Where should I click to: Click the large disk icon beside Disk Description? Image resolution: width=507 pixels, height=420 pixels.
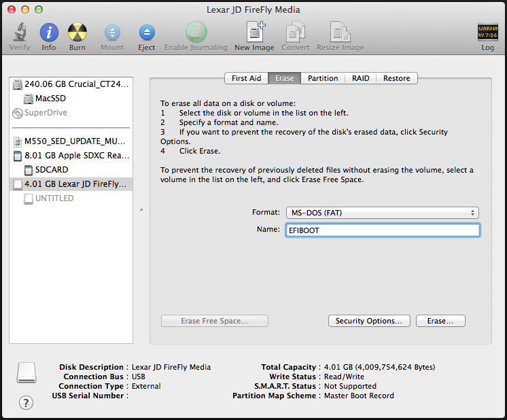coord(27,372)
